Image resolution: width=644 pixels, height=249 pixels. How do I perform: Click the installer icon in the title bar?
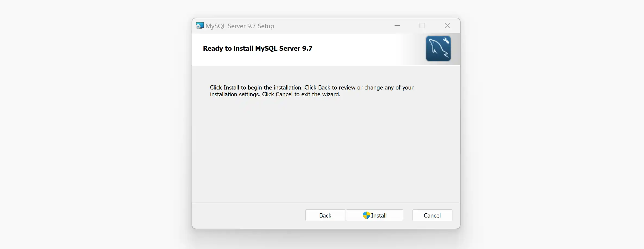tap(200, 26)
